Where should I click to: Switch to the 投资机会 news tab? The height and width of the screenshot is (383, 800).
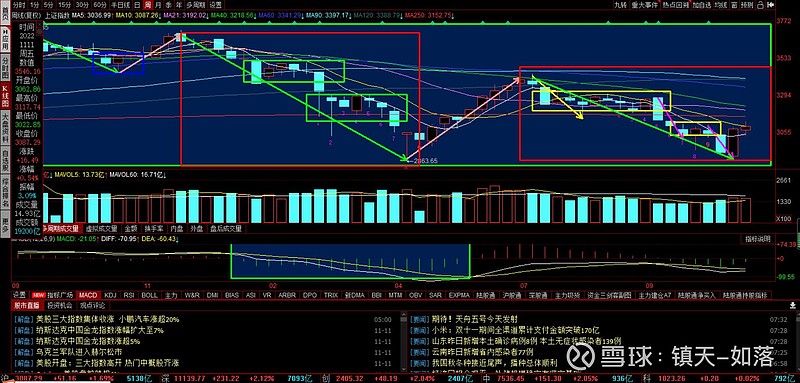click(60, 306)
